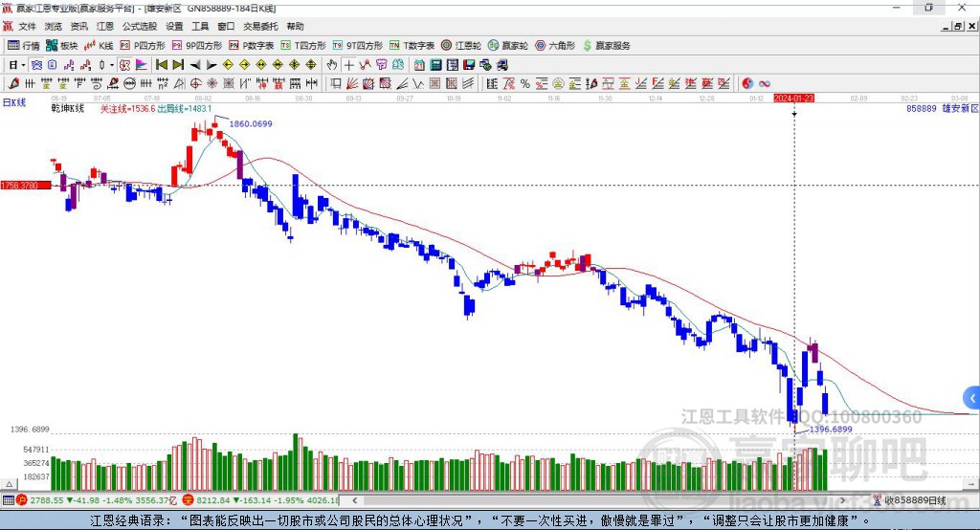Open the P数字表 tool
The image size is (980, 530).
click(252, 46)
